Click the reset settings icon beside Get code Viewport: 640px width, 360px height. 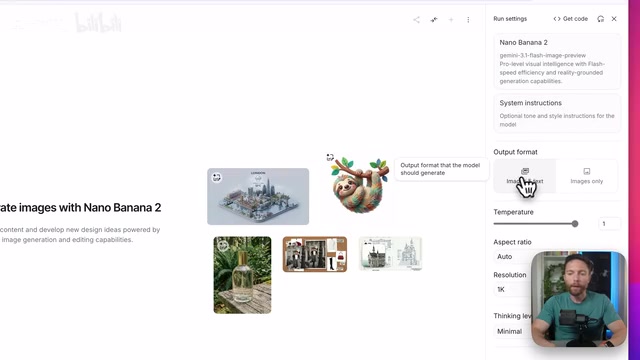pos(600,19)
